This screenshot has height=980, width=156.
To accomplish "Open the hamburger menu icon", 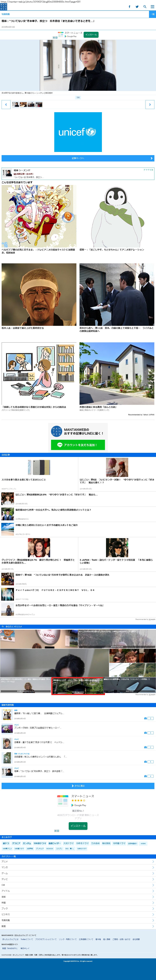I will click(152, 7).
